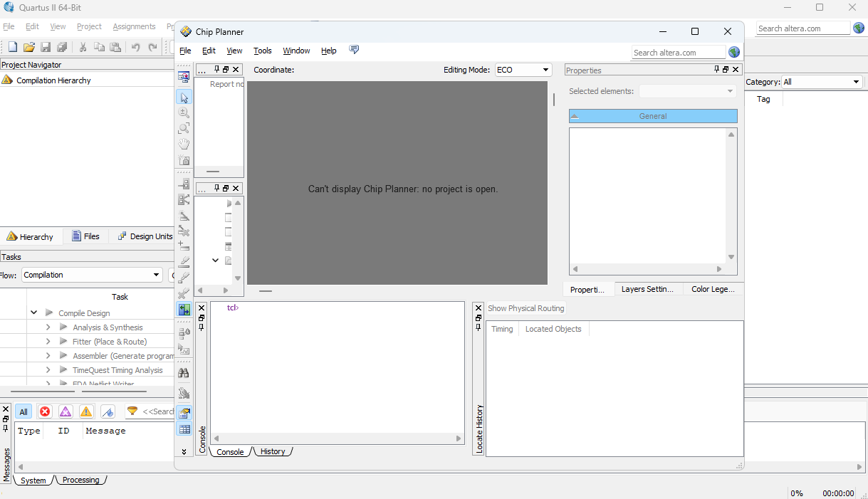Click the Redo arrow icon
Viewport: 868px width, 499px height.
(152, 47)
